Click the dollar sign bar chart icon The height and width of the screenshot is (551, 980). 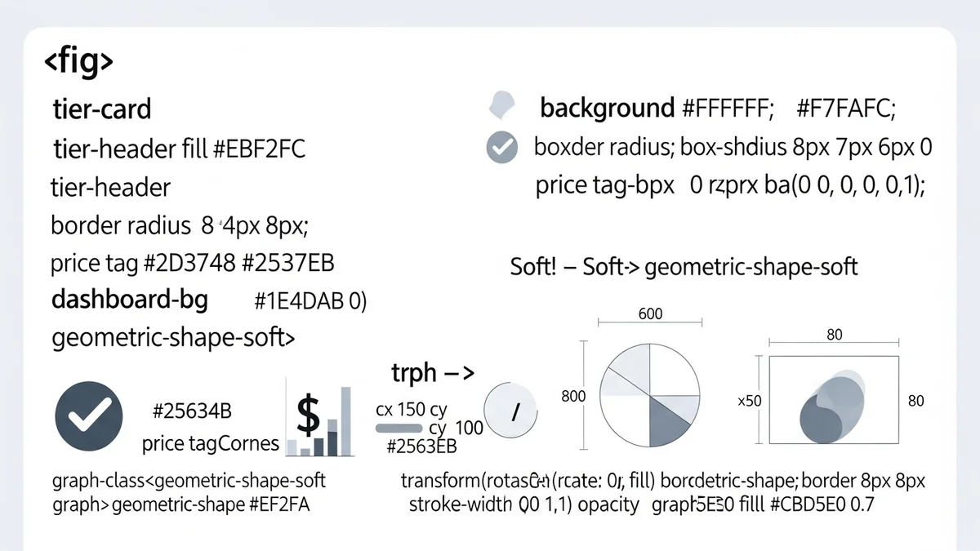322,420
